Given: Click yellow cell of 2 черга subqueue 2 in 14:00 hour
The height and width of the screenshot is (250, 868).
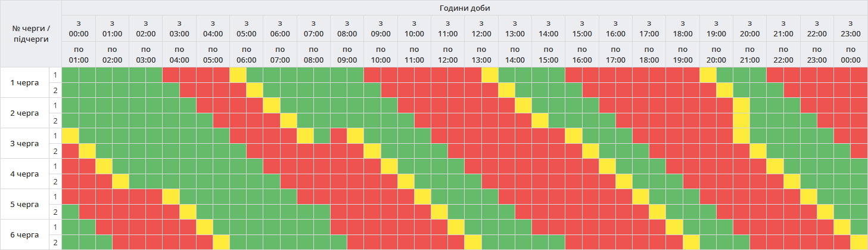Looking at the screenshot, I should click(540, 121).
